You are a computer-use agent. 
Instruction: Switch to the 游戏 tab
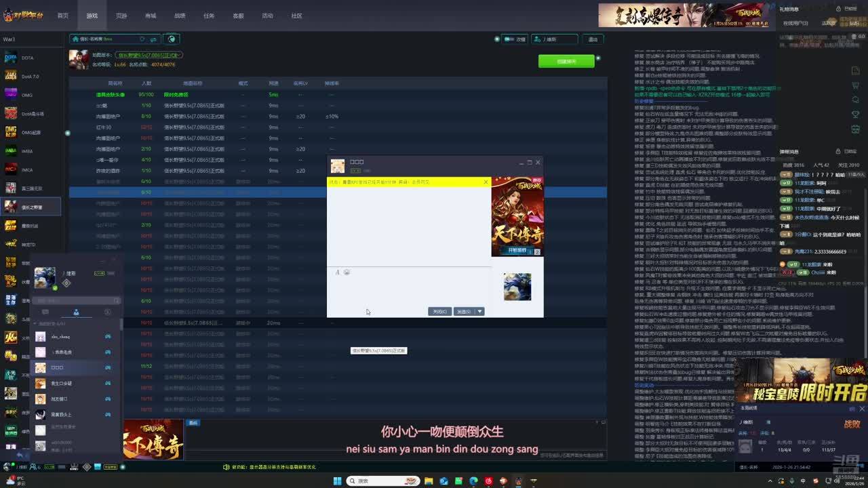coord(92,16)
